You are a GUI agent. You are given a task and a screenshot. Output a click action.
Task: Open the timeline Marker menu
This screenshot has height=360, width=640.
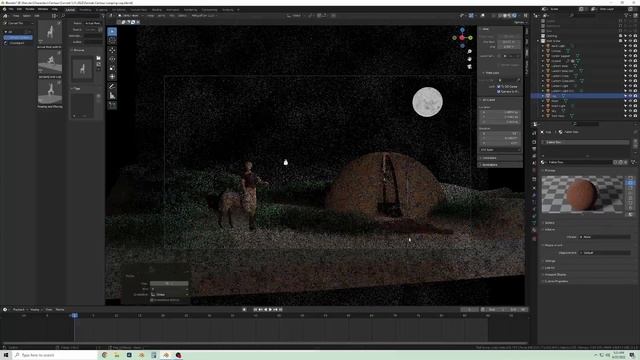pyautogui.click(x=60, y=309)
